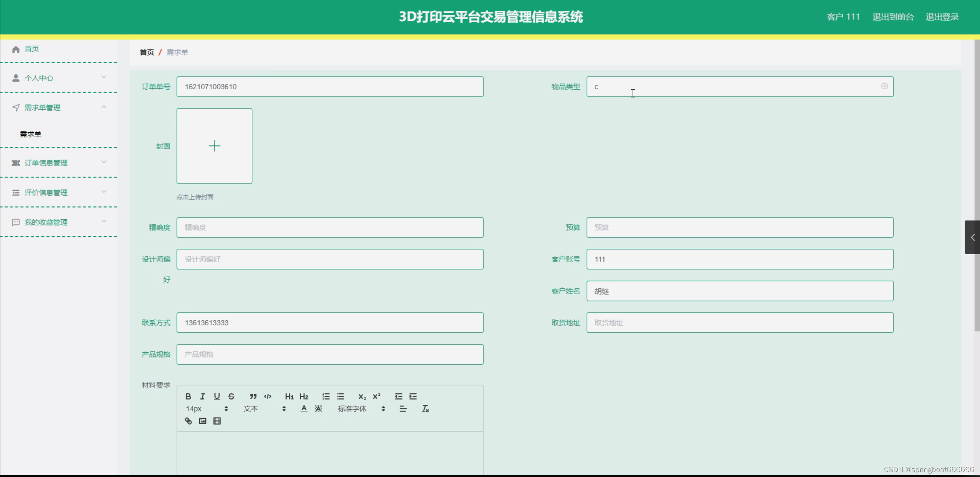The image size is (980, 477).
Task: Insert a hyperlink with the link icon
Action: click(188, 421)
